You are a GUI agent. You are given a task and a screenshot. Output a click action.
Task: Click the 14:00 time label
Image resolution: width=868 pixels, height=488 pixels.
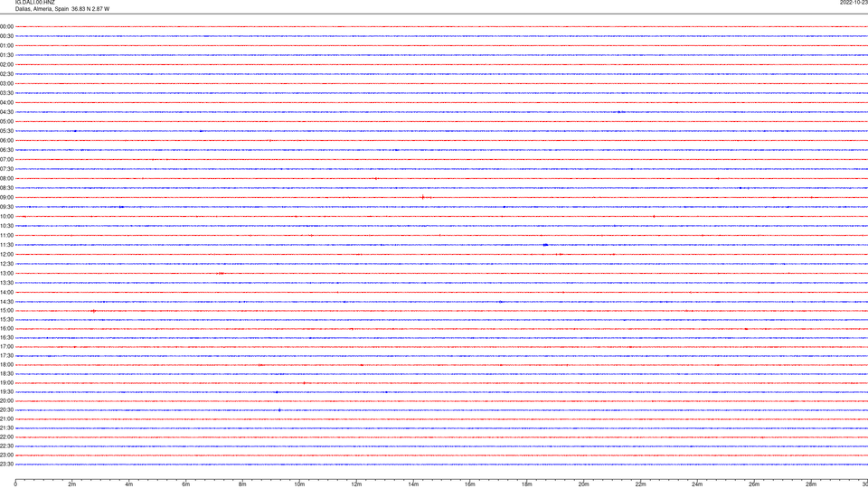click(x=6, y=292)
